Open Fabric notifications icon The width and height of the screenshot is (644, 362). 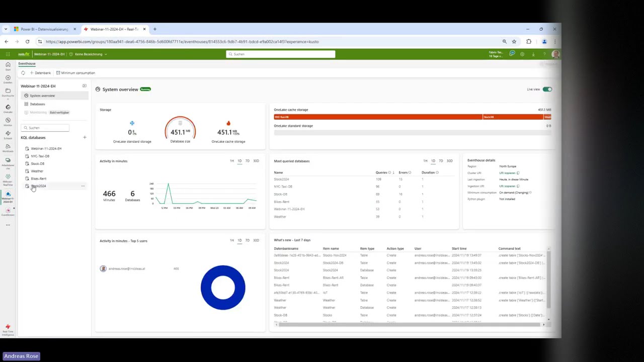pos(512,54)
